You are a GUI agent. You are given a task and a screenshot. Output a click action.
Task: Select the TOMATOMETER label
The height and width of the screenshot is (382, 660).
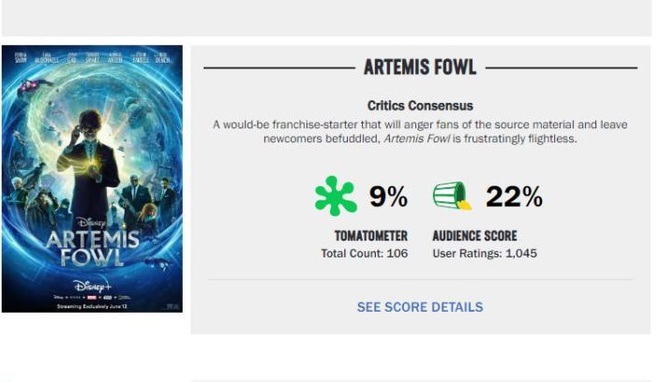click(x=371, y=236)
